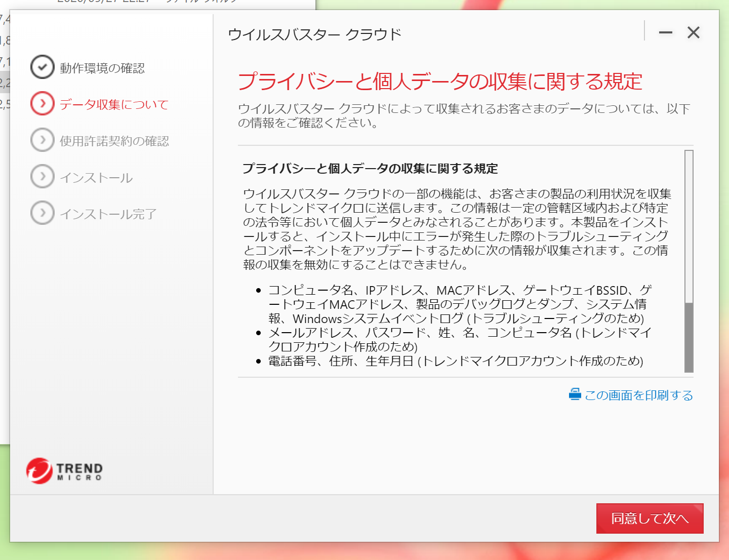The height and width of the screenshot is (560, 729).
Task: Select the 使用許諾契約の確認 step label
Action: pyautogui.click(x=114, y=141)
